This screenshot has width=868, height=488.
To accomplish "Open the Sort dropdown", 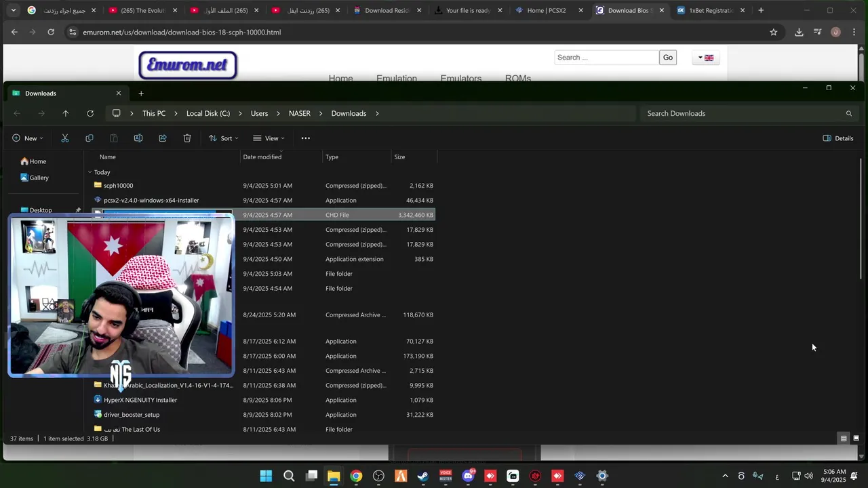I will tap(223, 138).
